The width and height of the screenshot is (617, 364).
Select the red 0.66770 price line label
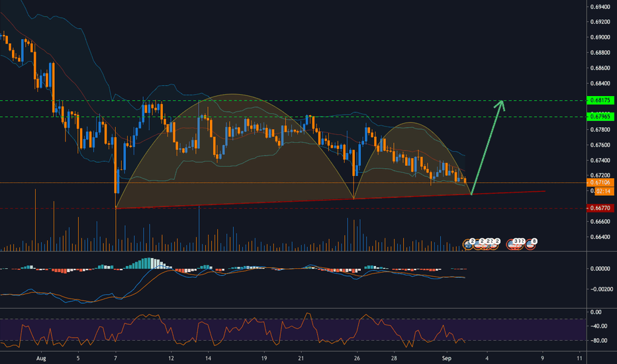coord(600,208)
